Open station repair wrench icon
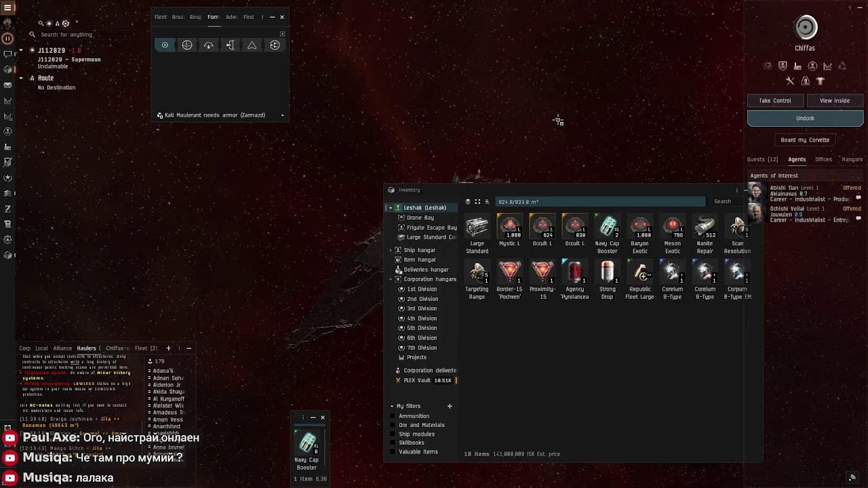 pyautogui.click(x=790, y=81)
